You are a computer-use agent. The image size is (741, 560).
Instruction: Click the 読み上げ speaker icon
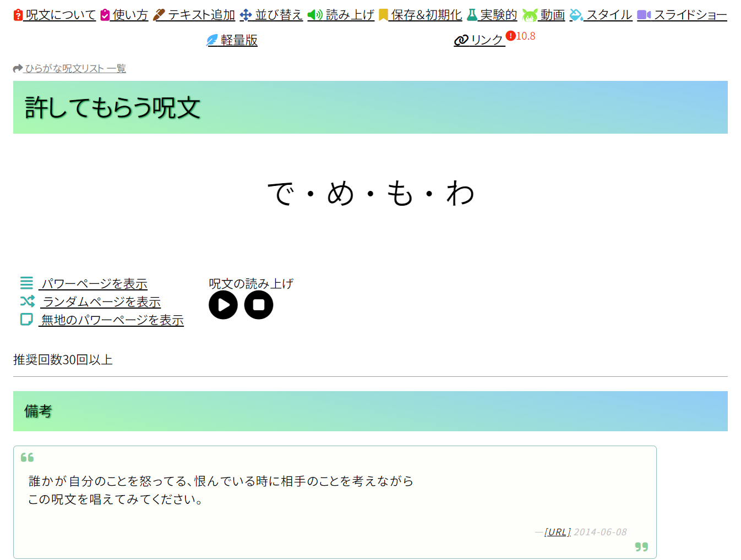[x=314, y=15]
